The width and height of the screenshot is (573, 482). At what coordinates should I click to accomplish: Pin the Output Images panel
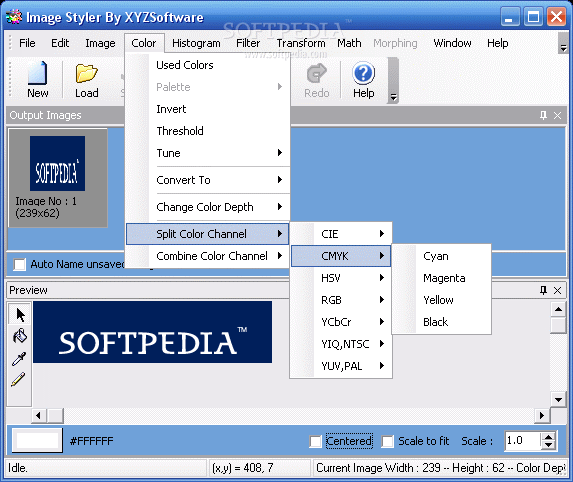pos(543,115)
